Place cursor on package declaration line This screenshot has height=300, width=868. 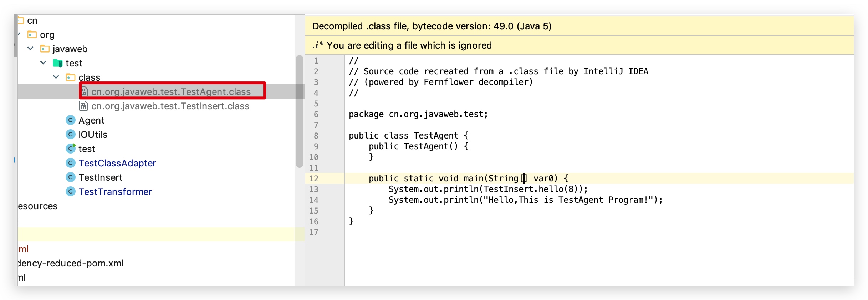click(x=418, y=114)
